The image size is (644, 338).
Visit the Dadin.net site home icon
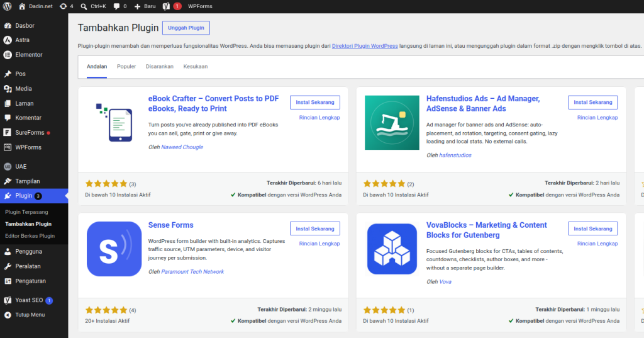[22, 6]
